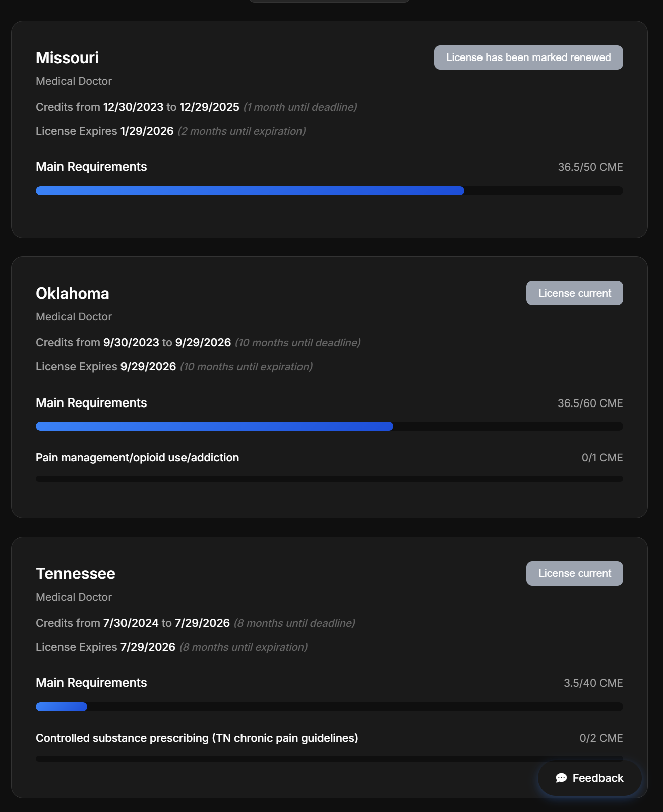Screen dimensions: 663x812
Task: Select the Oklahoma license heading
Action: click(72, 293)
